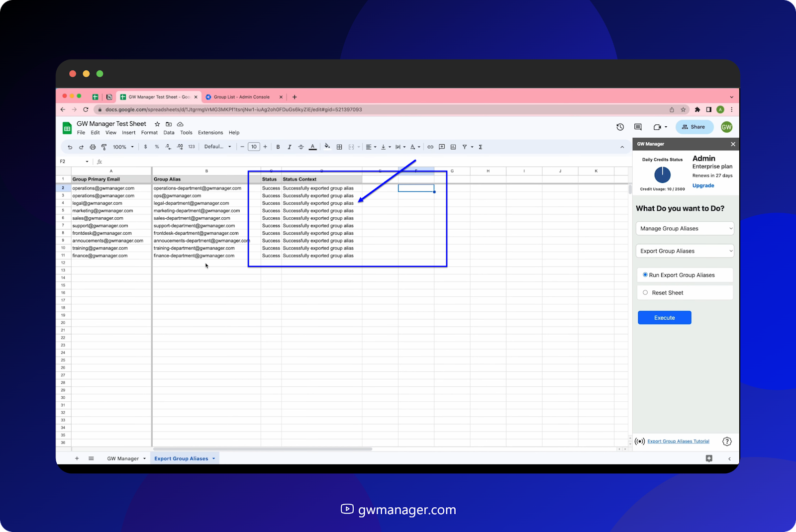Viewport: 796px width, 532px height.
Task: Redo the action via toolbar arrow
Action: (81, 147)
